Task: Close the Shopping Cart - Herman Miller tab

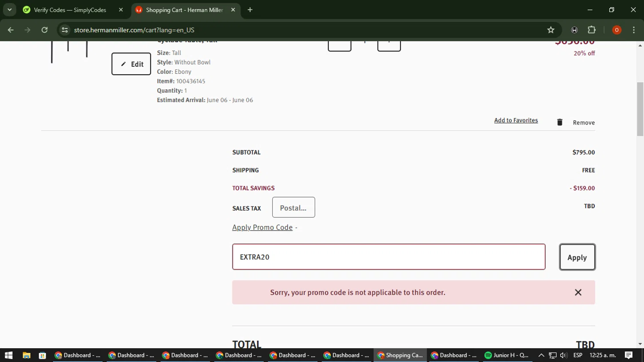Action: point(233,10)
